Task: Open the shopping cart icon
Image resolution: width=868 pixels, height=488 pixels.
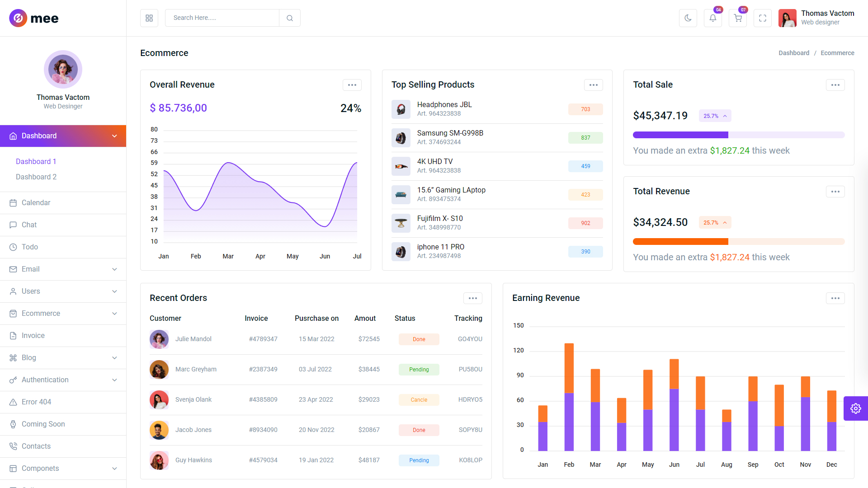Action: coord(737,18)
